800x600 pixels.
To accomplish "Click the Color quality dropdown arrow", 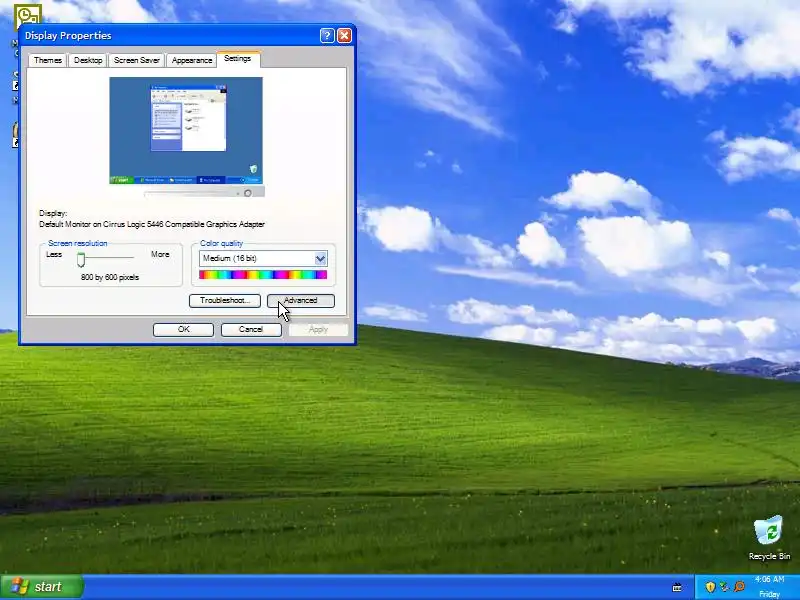I will (x=320, y=259).
